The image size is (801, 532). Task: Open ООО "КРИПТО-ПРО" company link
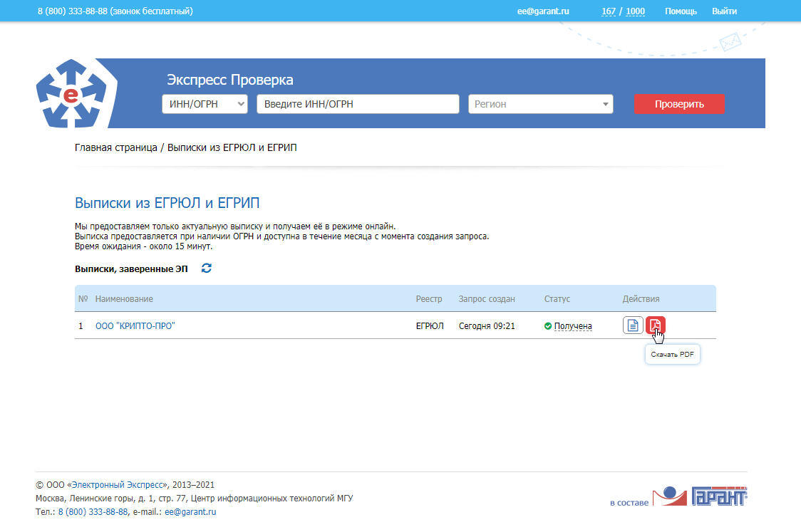135,326
